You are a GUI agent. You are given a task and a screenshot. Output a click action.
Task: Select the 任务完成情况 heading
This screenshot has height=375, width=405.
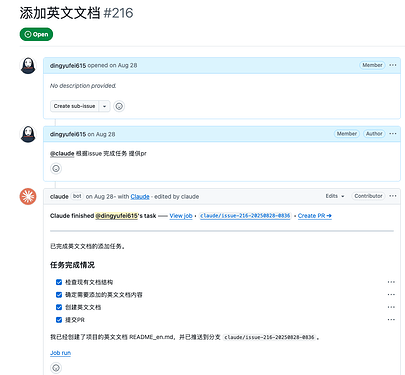coord(72,265)
